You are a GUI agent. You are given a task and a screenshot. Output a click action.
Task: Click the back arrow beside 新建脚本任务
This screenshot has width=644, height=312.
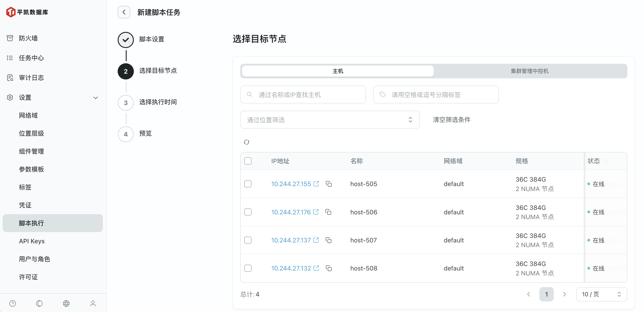[124, 12]
